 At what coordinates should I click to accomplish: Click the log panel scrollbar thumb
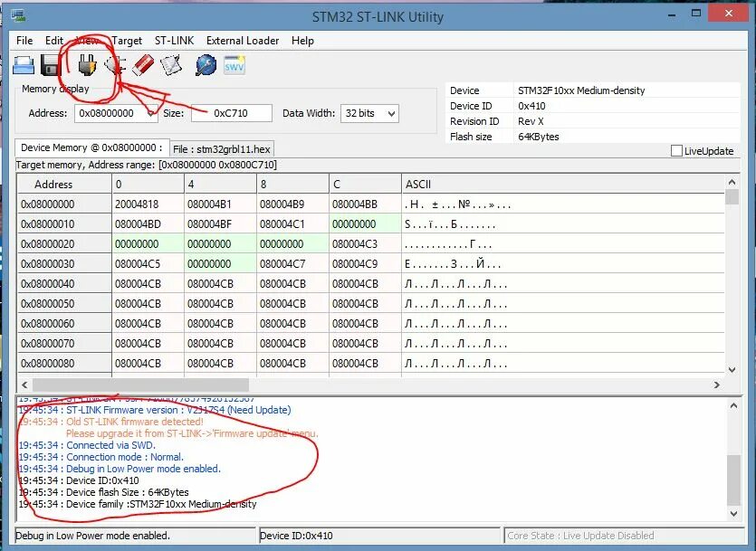[733, 480]
